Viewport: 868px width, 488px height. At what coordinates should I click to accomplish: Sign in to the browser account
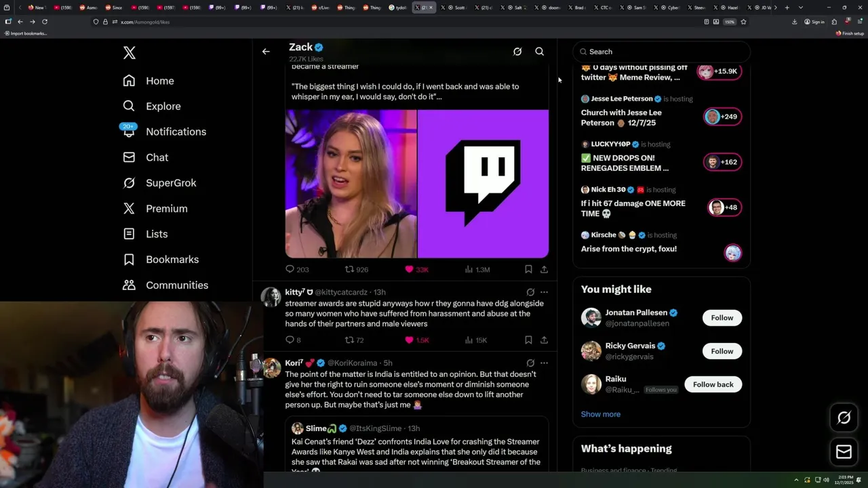pyautogui.click(x=814, y=22)
